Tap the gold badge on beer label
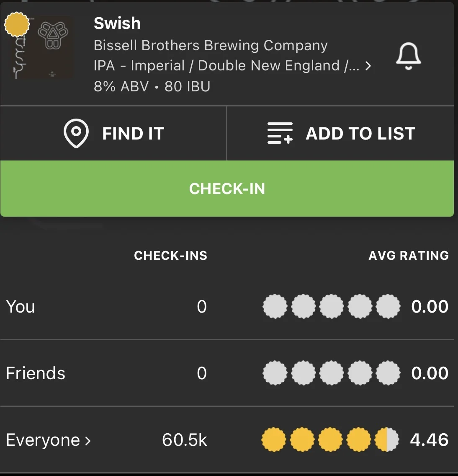458x476 pixels. 17,24
